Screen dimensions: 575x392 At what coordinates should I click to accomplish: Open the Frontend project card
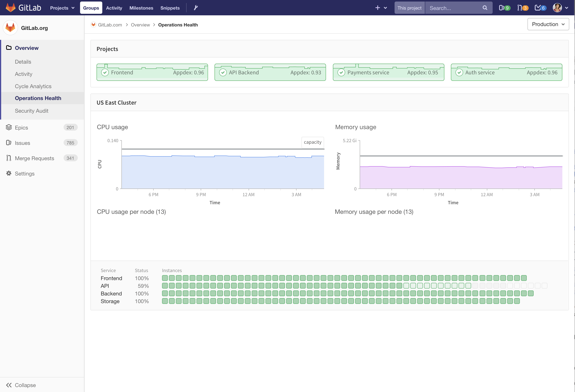(152, 72)
